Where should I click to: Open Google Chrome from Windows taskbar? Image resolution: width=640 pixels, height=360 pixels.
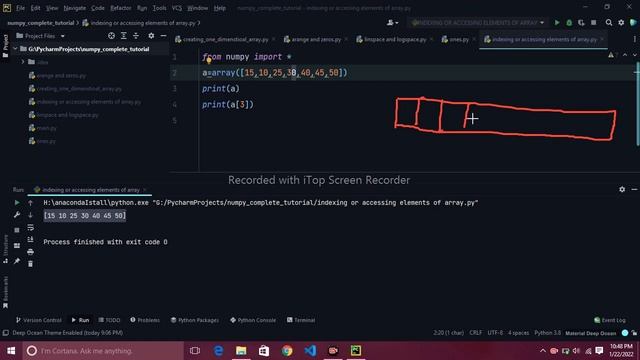tap(287, 351)
